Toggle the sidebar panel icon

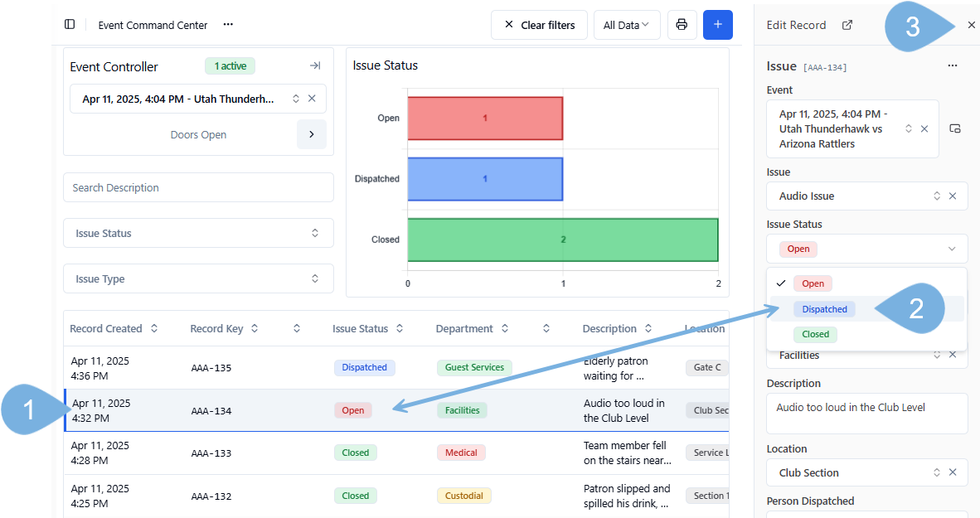(70, 24)
